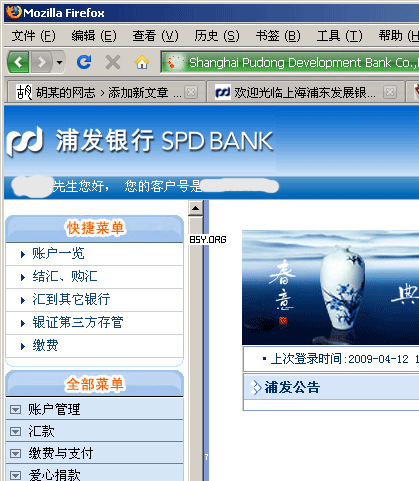Open the 文件 (F) menu
The height and width of the screenshot is (481, 419).
(34, 36)
